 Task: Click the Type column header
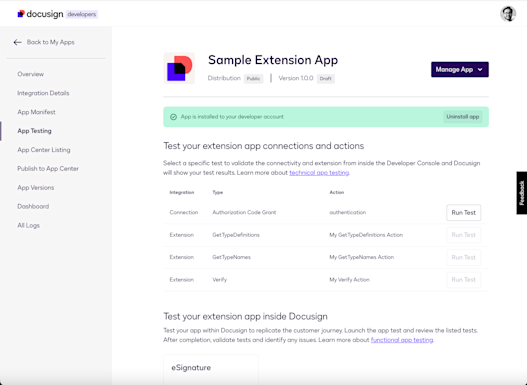pyautogui.click(x=217, y=192)
